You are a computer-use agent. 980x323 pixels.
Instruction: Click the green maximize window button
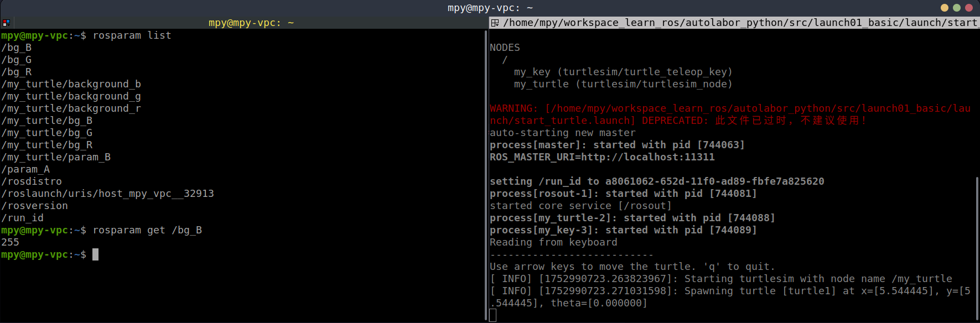point(956,8)
